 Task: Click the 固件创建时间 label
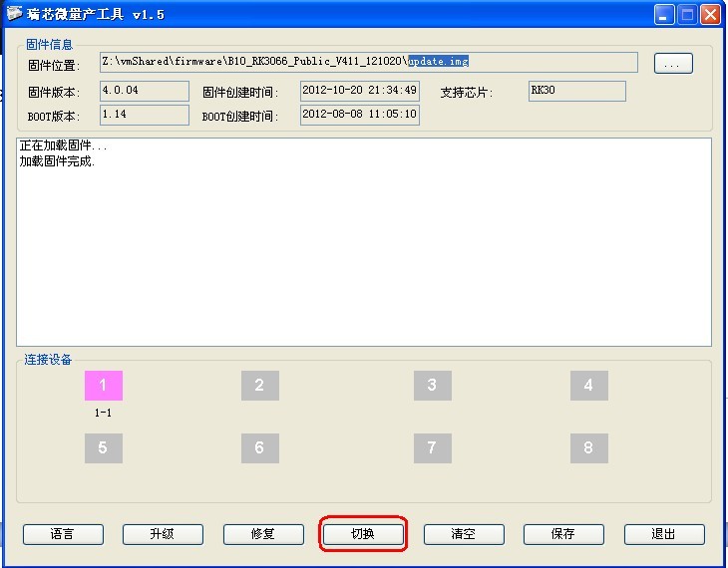(240, 93)
